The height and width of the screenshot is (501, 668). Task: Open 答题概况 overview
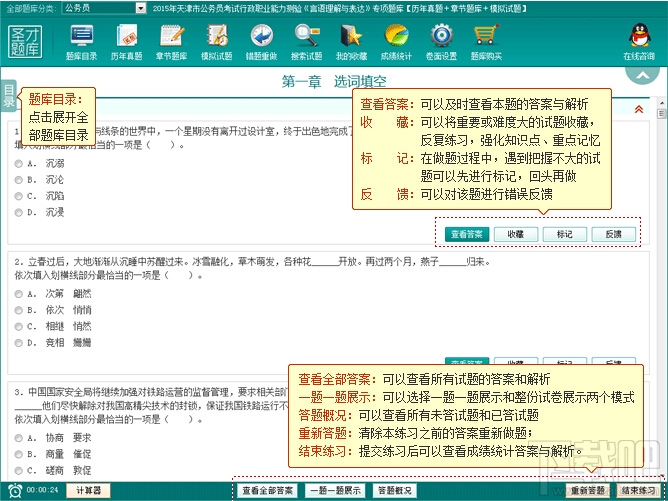point(394,491)
